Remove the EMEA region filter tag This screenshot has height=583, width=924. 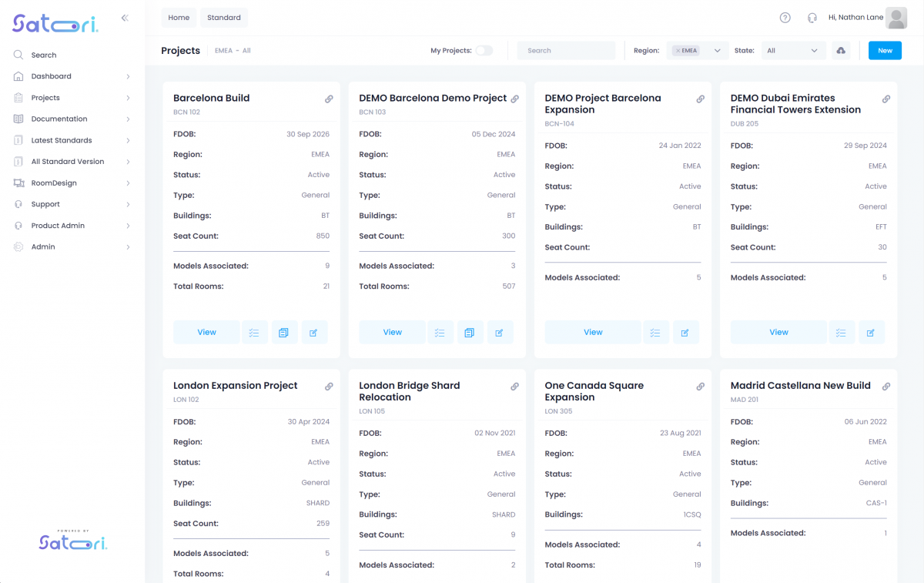pyautogui.click(x=678, y=51)
